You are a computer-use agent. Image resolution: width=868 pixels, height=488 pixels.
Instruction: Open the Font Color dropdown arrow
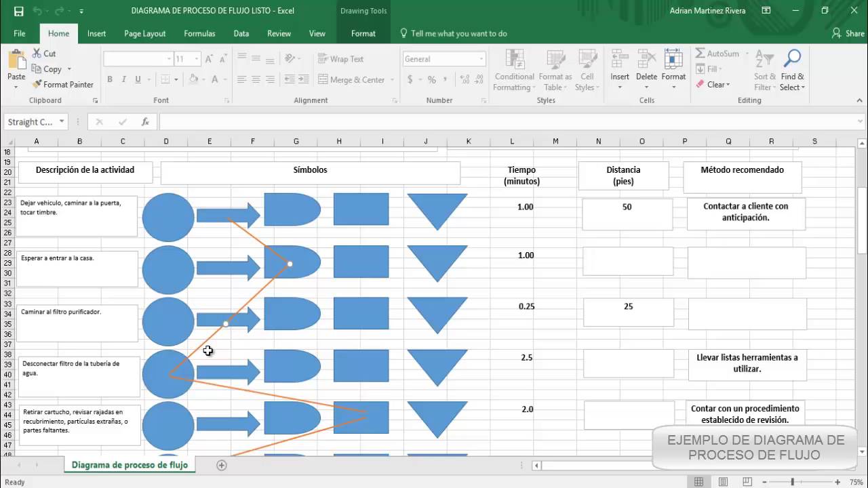[225, 79]
